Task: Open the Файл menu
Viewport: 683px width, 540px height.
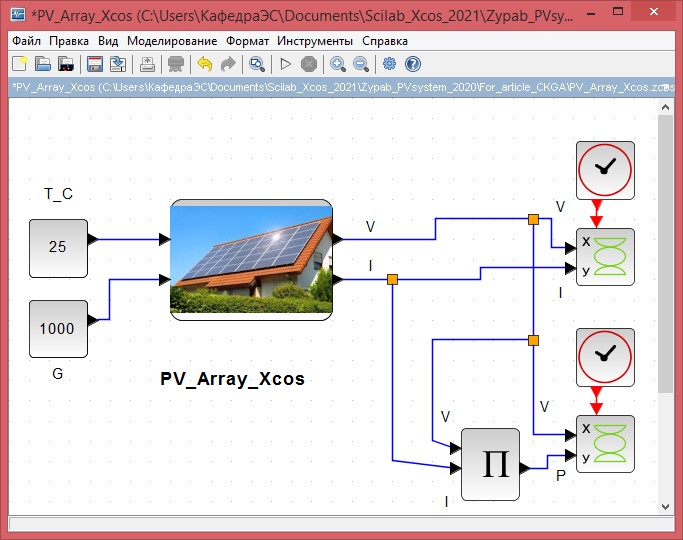Action: pos(27,41)
